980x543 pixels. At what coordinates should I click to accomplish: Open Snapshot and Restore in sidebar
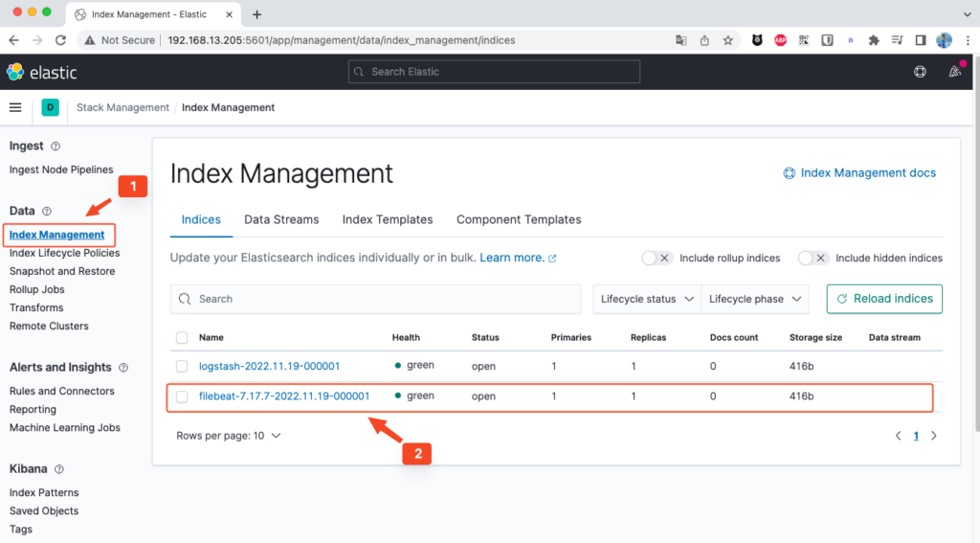[62, 271]
